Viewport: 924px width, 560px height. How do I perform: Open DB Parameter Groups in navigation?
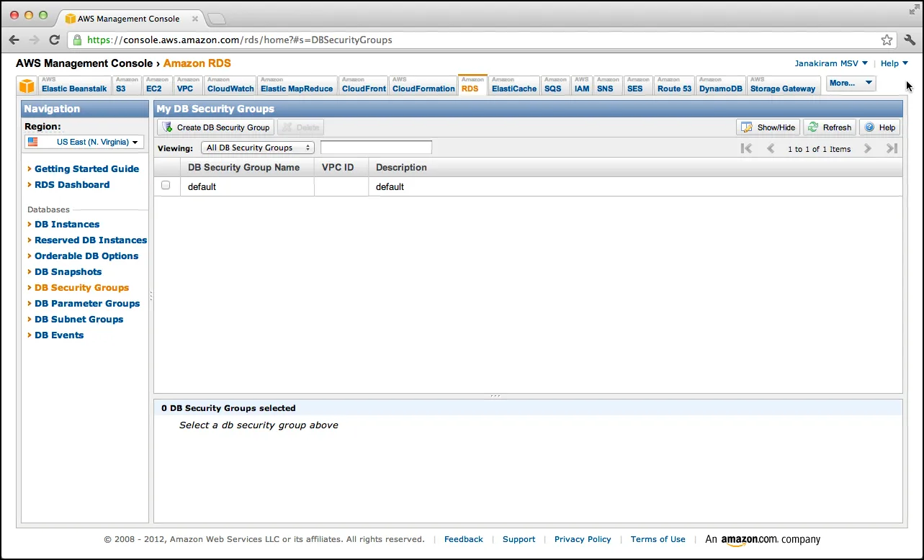click(87, 303)
